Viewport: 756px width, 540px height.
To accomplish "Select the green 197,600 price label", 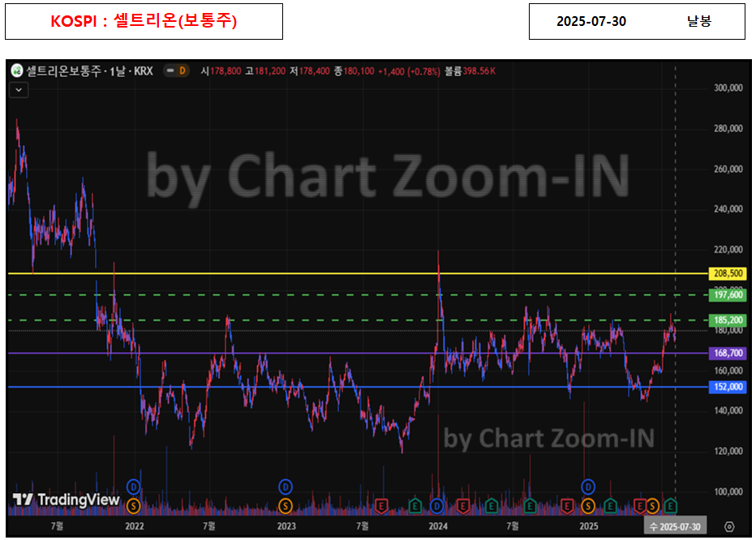I will [728, 294].
